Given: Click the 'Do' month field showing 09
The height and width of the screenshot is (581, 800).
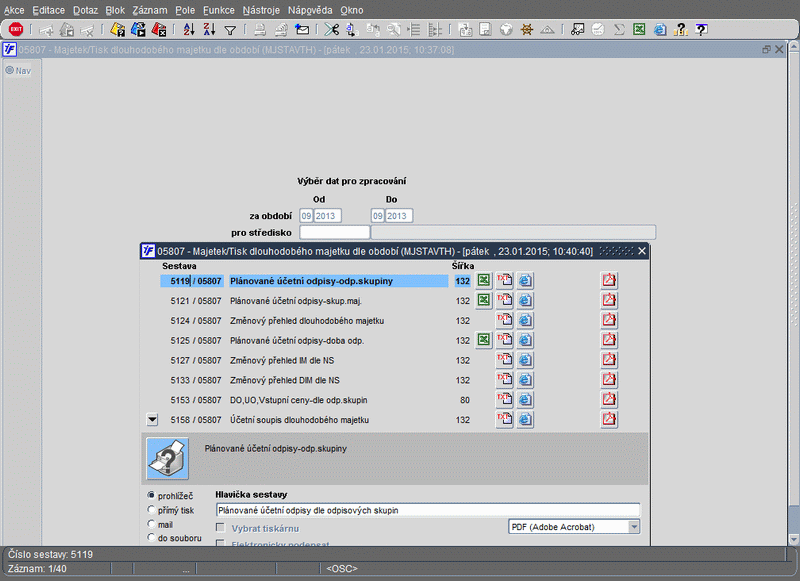Looking at the screenshot, I should point(378,216).
